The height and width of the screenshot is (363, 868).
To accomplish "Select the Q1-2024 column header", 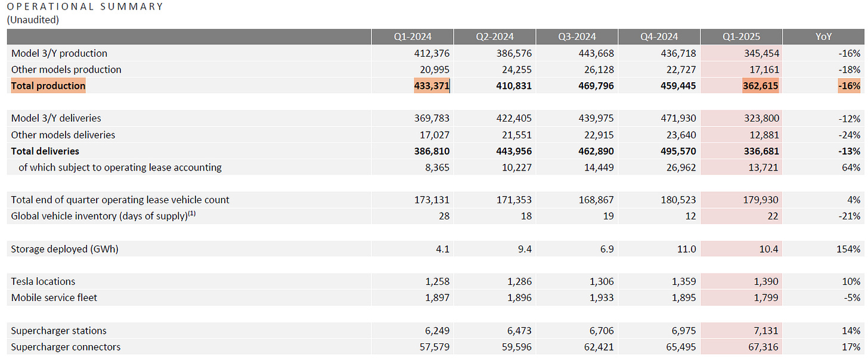I will pyautogui.click(x=412, y=37).
